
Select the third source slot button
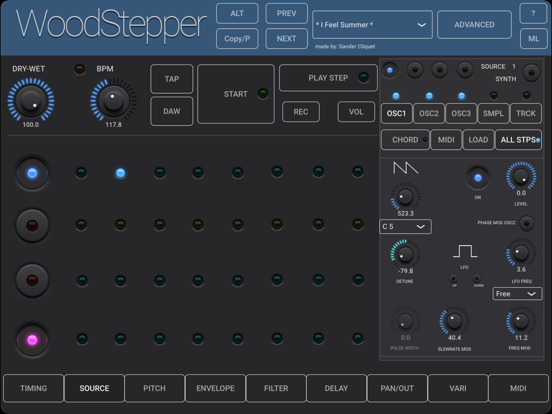[440, 70]
